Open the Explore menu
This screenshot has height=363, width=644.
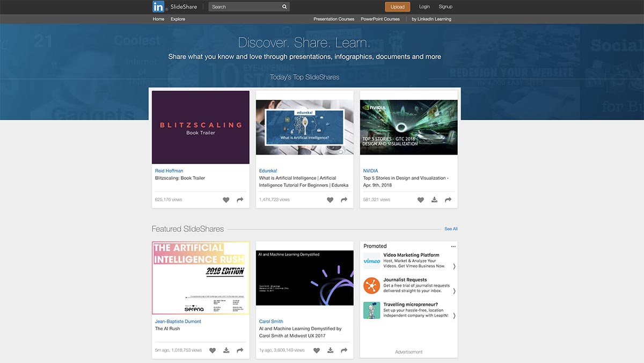[178, 18]
